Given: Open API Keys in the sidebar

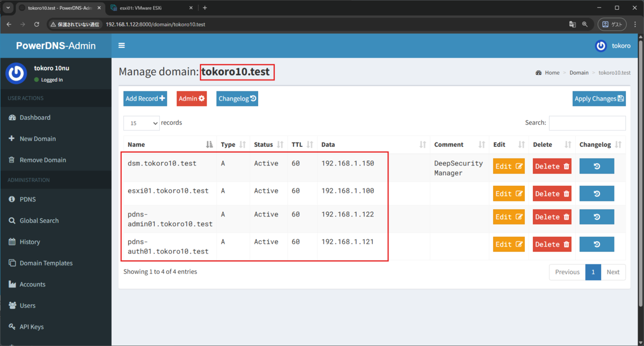Looking at the screenshot, I should (x=32, y=327).
